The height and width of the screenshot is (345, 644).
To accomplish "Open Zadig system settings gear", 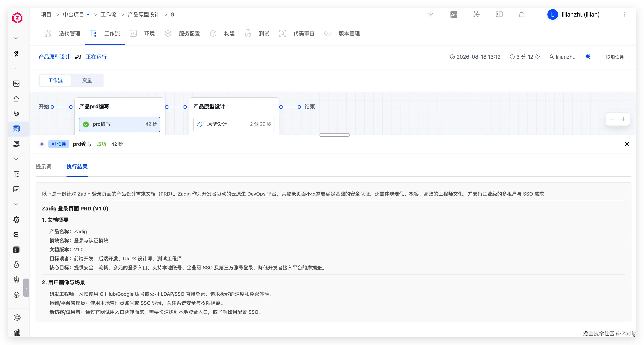I will [x=17, y=318].
